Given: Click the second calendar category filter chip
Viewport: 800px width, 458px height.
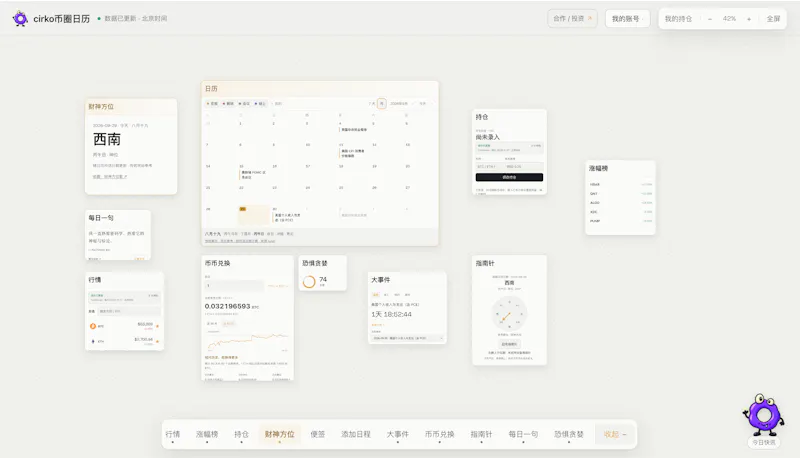Looking at the screenshot, I should (228, 104).
